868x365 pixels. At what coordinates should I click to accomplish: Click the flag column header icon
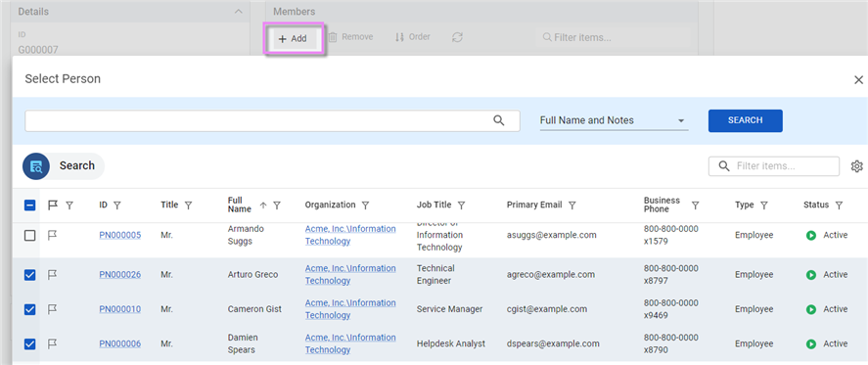(x=53, y=205)
